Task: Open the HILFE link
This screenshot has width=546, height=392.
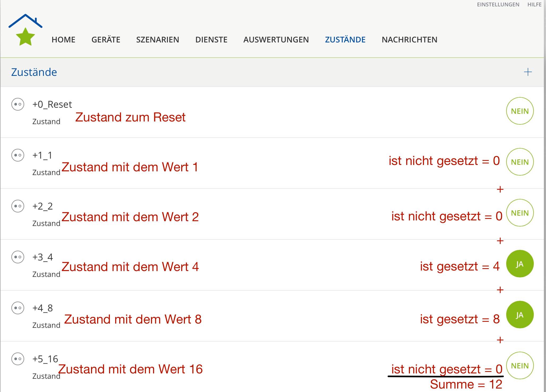Action: pyautogui.click(x=534, y=5)
